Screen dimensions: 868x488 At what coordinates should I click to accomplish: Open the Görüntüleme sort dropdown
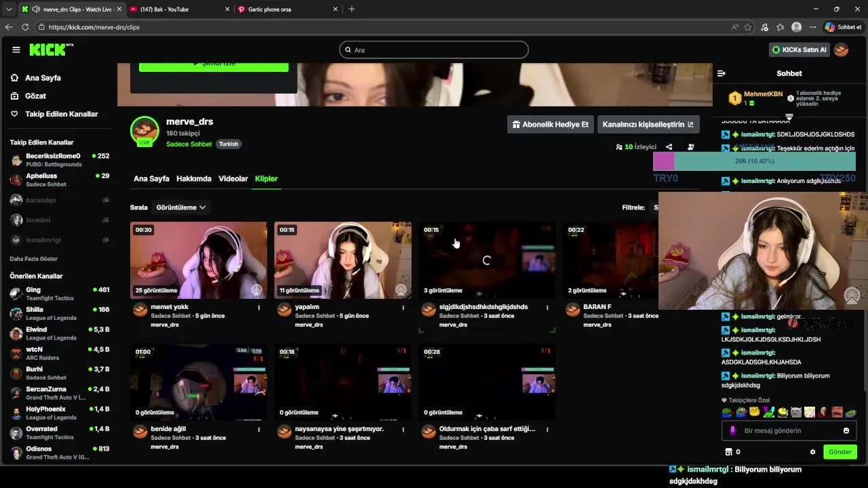coord(181,207)
